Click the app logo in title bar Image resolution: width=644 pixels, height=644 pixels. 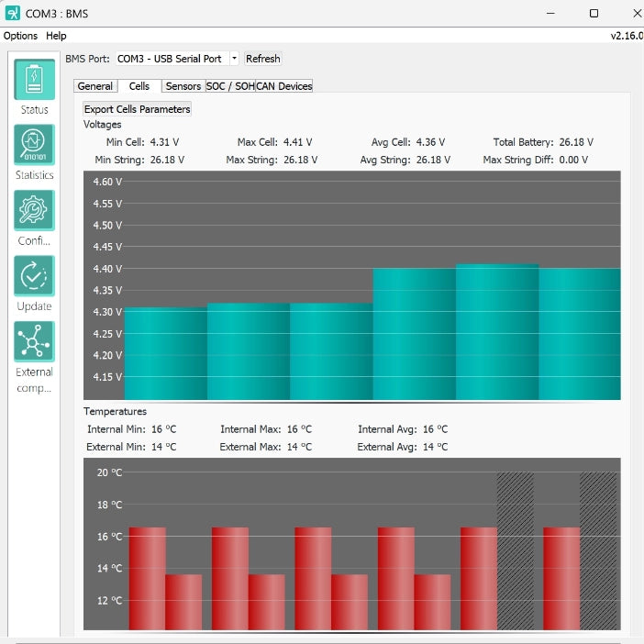point(11,13)
